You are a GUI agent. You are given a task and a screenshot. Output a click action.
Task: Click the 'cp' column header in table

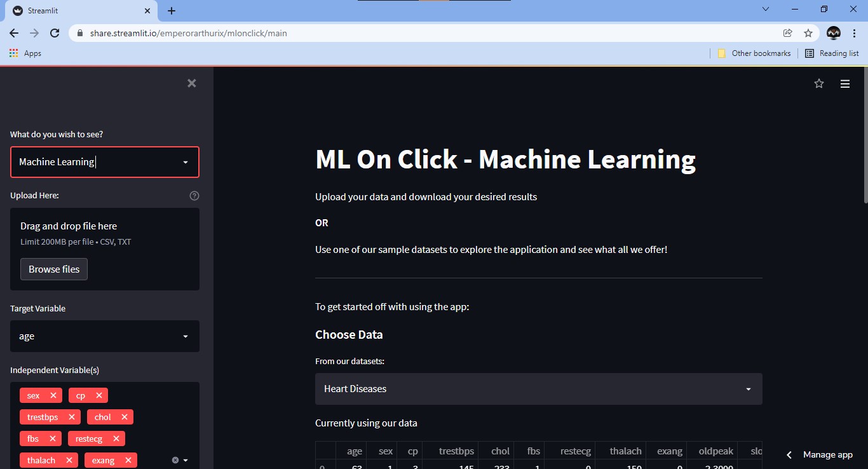[x=413, y=451]
